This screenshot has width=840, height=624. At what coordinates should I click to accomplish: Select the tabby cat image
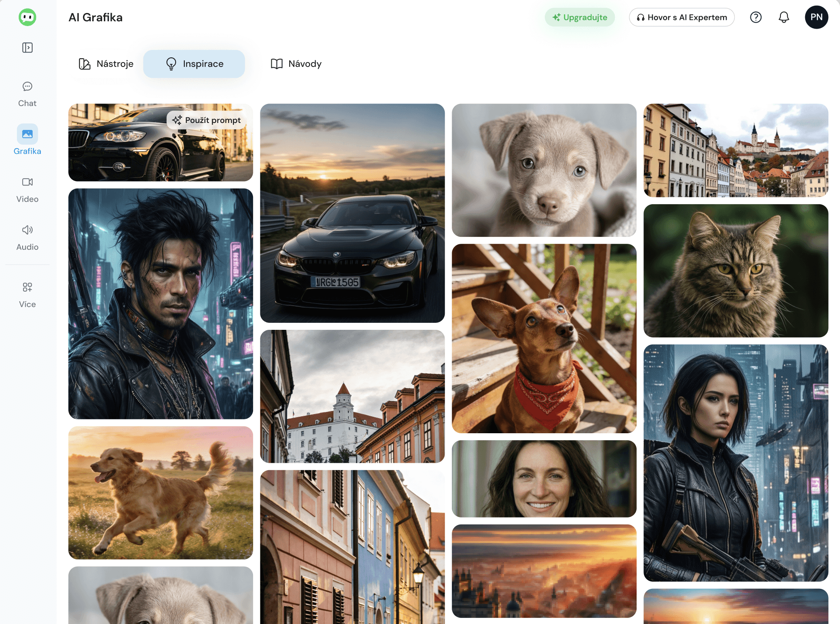coord(736,270)
